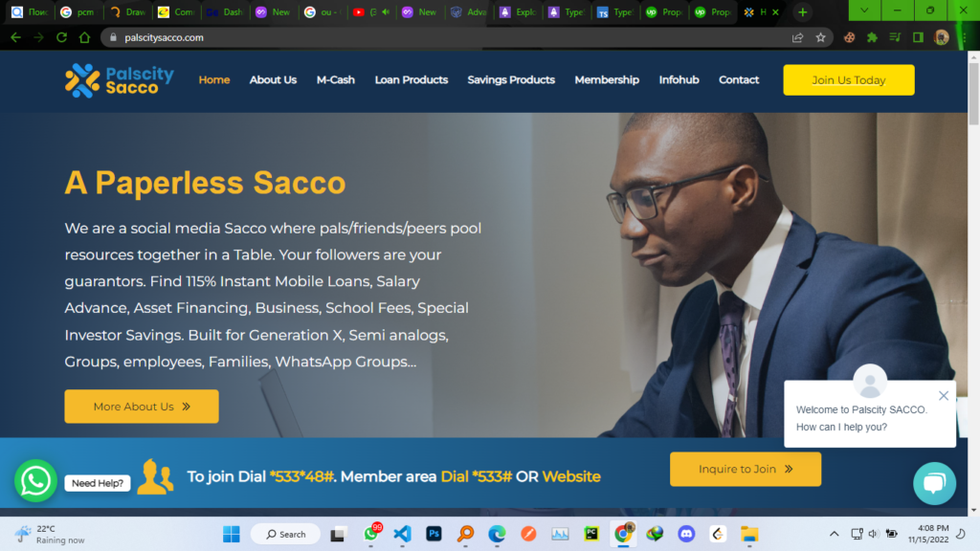The image size is (980, 551).
Task: Click the browser home icon
Action: coord(84,37)
